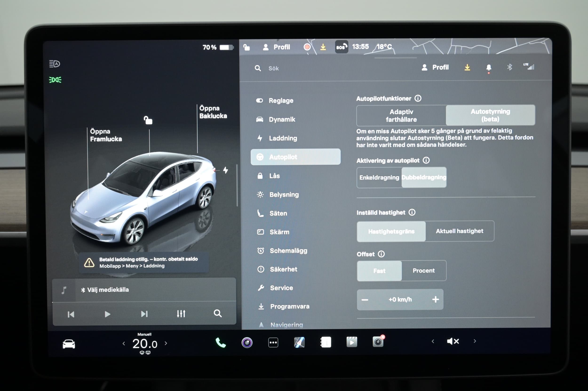Search media with the magnifier icon
Image resolution: width=588 pixels, height=391 pixels.
tap(218, 313)
